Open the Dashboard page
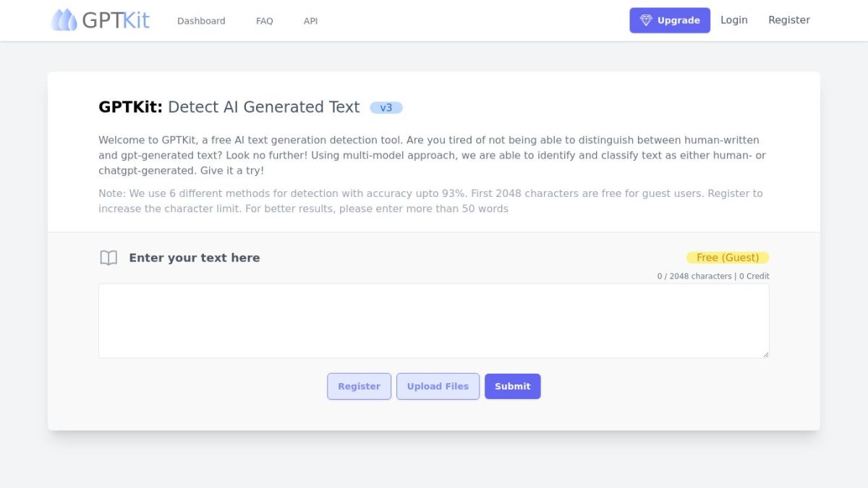 201,21
